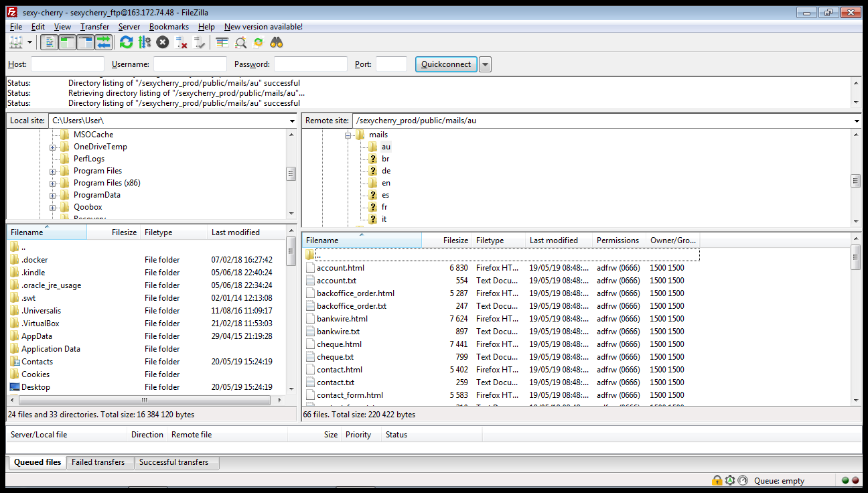
Task: Toggle local directory tree display
Action: (x=67, y=43)
